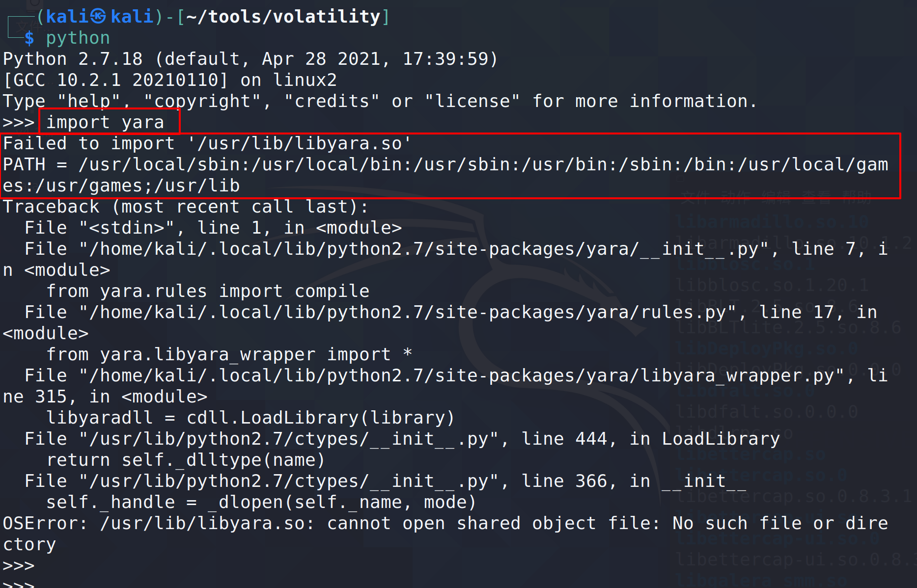Click the 'kali㉿kali' user-host prompt text
This screenshot has height=588, width=917.
[x=100, y=17]
